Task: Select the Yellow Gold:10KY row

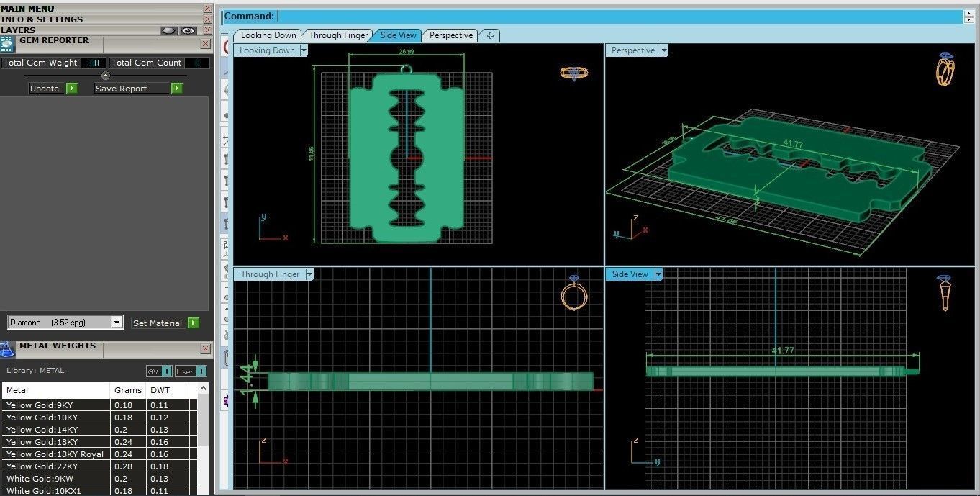Action: (x=99, y=418)
